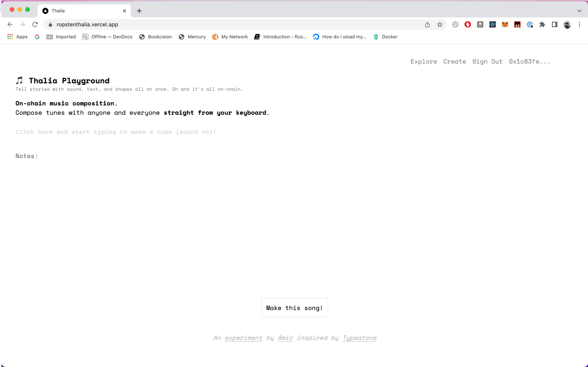Open the Google bookmark

point(37,37)
